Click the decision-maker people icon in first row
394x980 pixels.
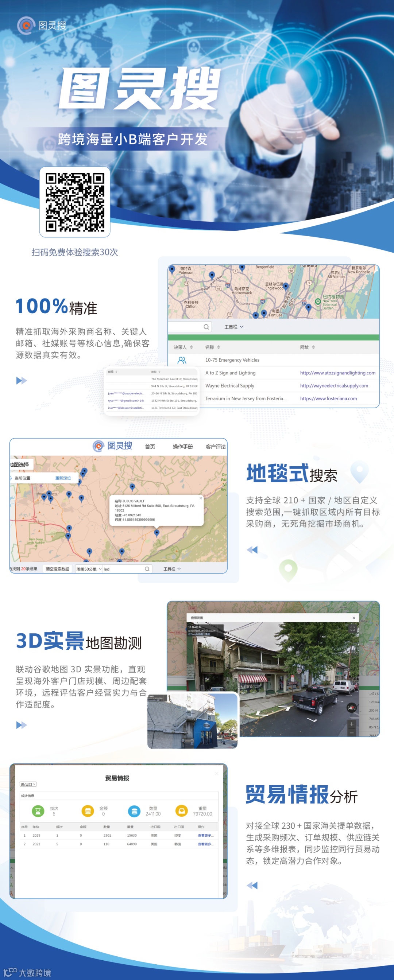pos(182,360)
